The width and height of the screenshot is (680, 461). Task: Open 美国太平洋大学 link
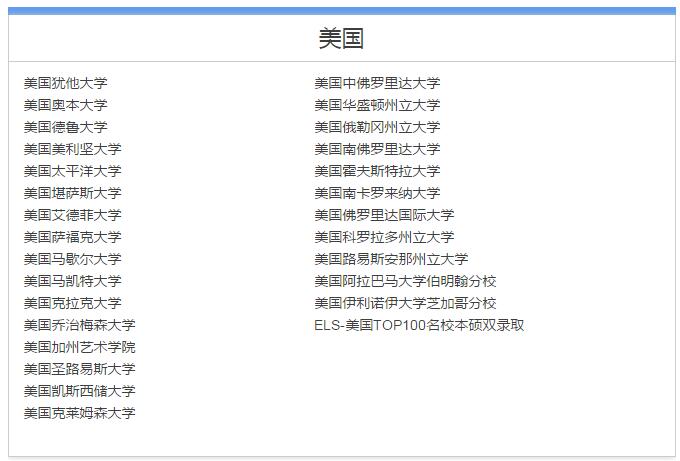(x=72, y=171)
